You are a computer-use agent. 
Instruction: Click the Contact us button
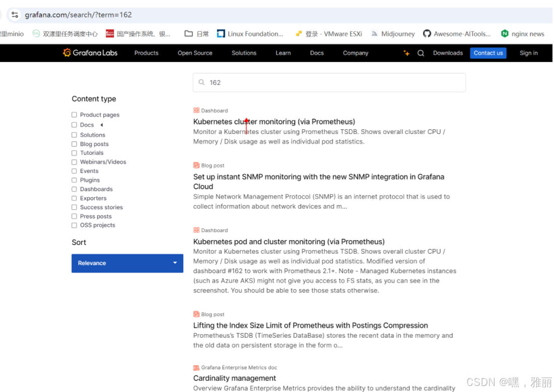(488, 53)
